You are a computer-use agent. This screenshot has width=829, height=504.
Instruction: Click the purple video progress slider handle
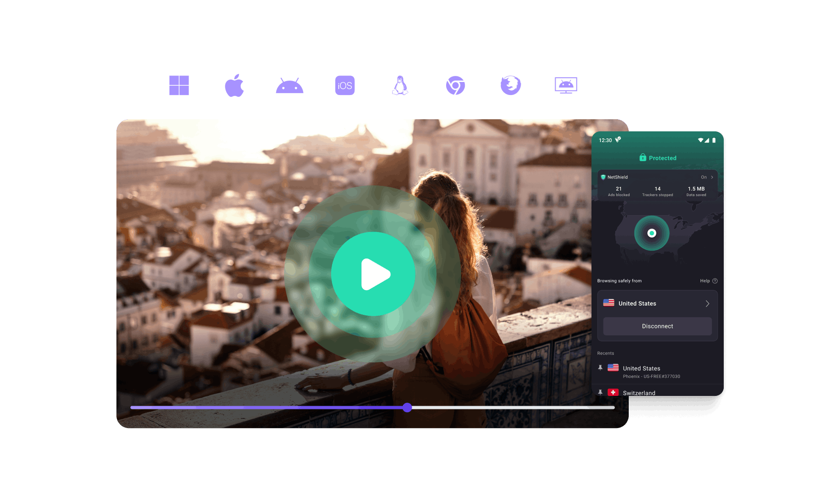coord(408,408)
